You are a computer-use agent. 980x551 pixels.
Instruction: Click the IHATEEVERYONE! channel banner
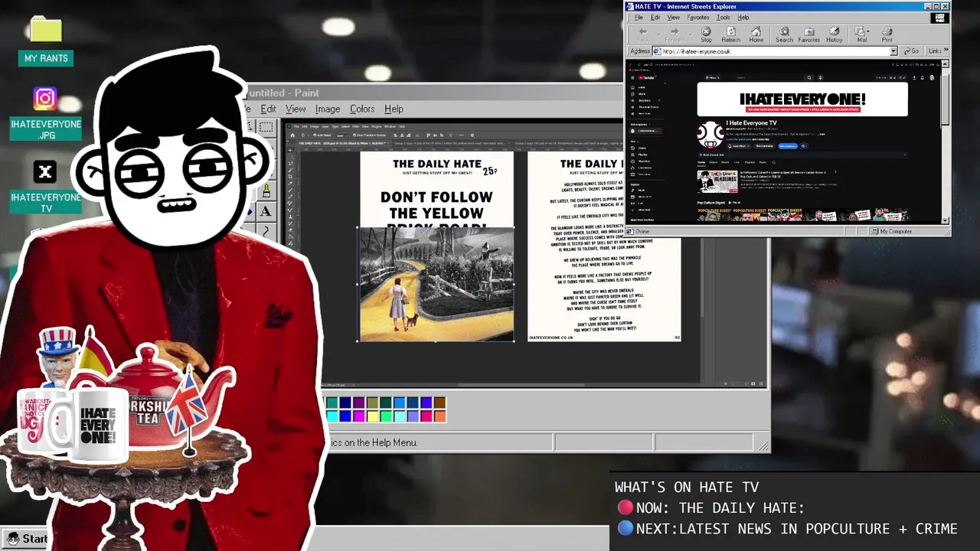point(802,99)
